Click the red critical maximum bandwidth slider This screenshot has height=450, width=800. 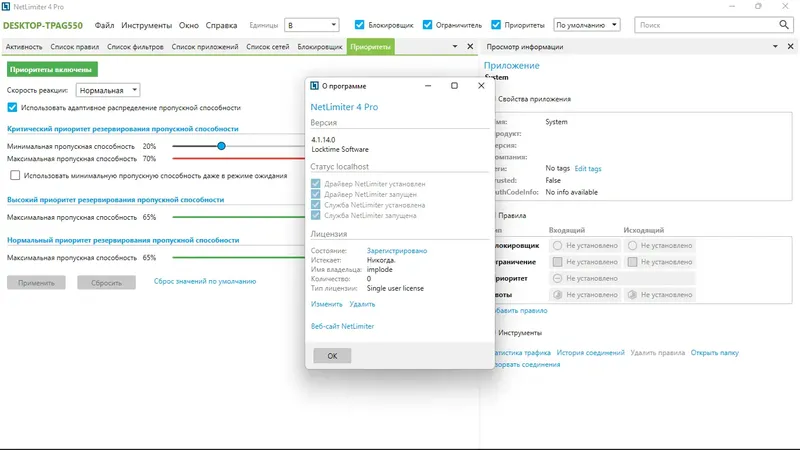tap(239, 159)
